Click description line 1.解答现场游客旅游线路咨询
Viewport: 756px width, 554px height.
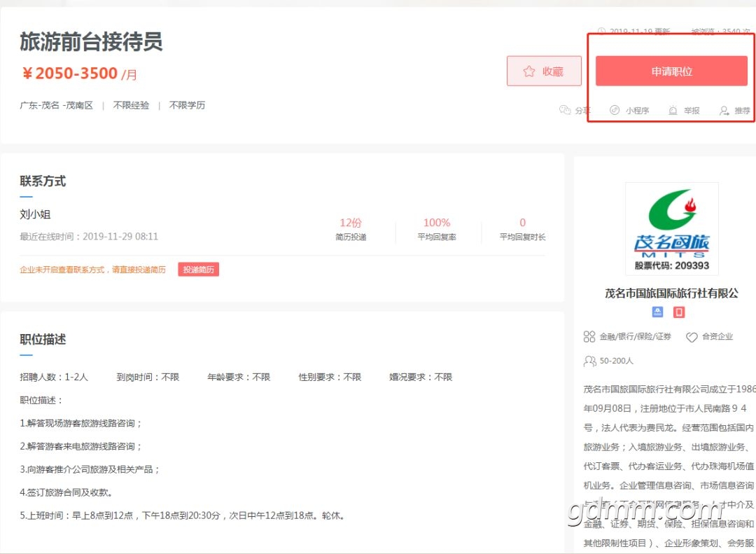tap(80, 423)
